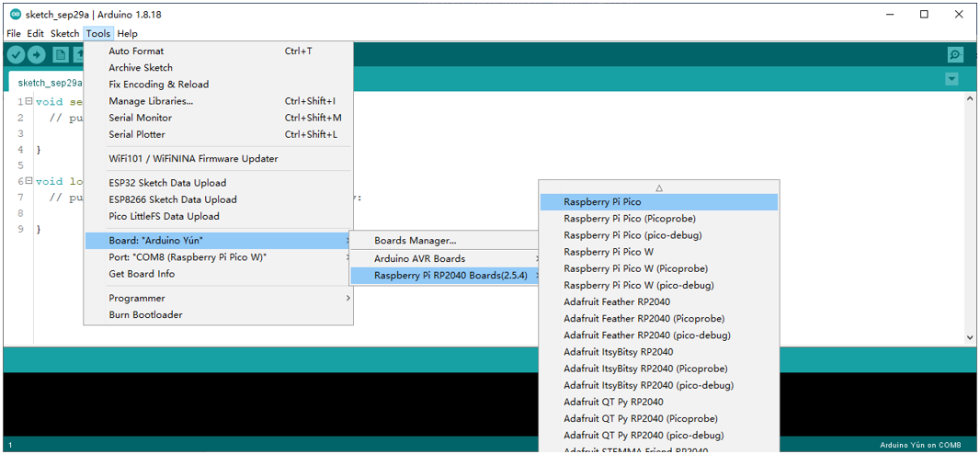Viewport: 980px width, 454px height.
Task: Expand Port: COM8 submenu
Action: tap(219, 257)
